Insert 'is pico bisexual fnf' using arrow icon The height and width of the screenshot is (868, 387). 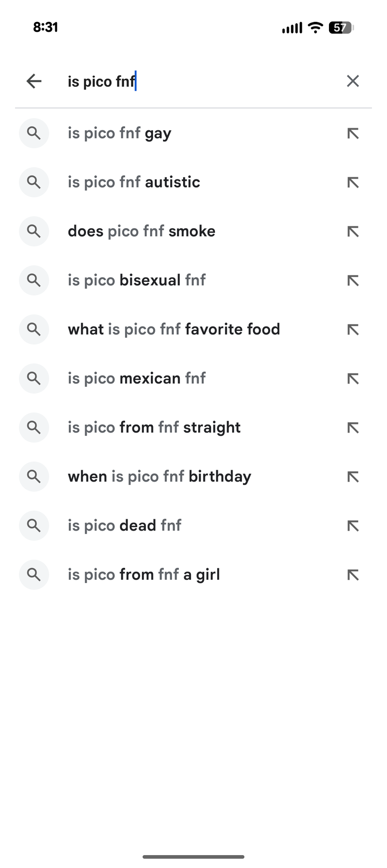[x=353, y=280]
